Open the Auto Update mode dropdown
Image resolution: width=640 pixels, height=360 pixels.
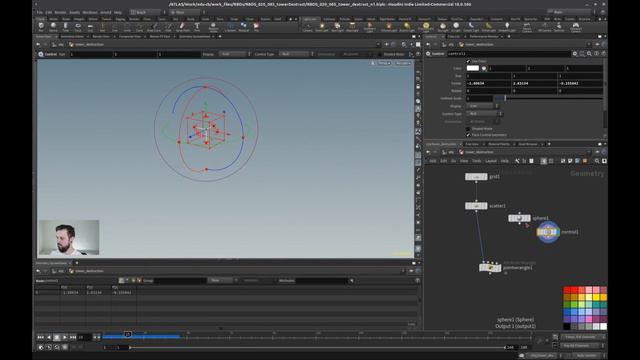coord(587,356)
